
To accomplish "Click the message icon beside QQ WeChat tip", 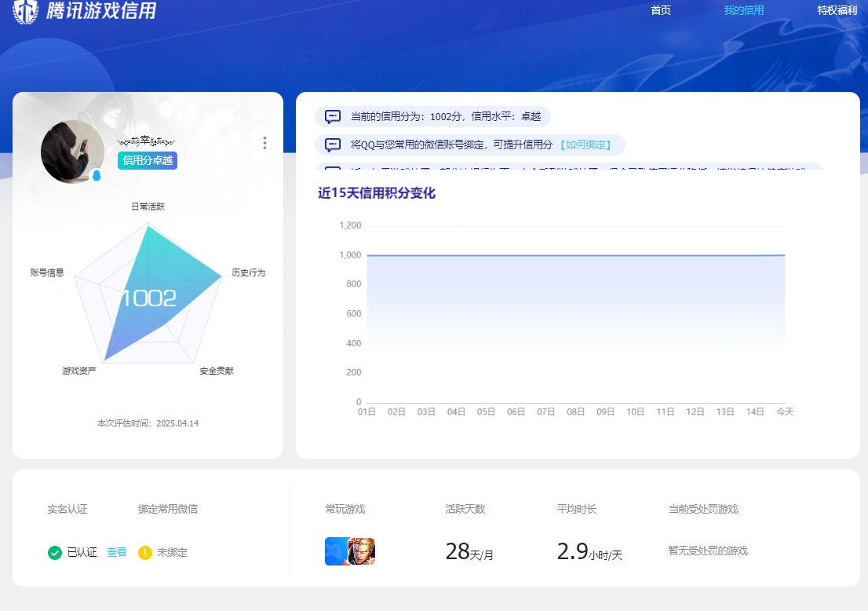I will pos(332,145).
